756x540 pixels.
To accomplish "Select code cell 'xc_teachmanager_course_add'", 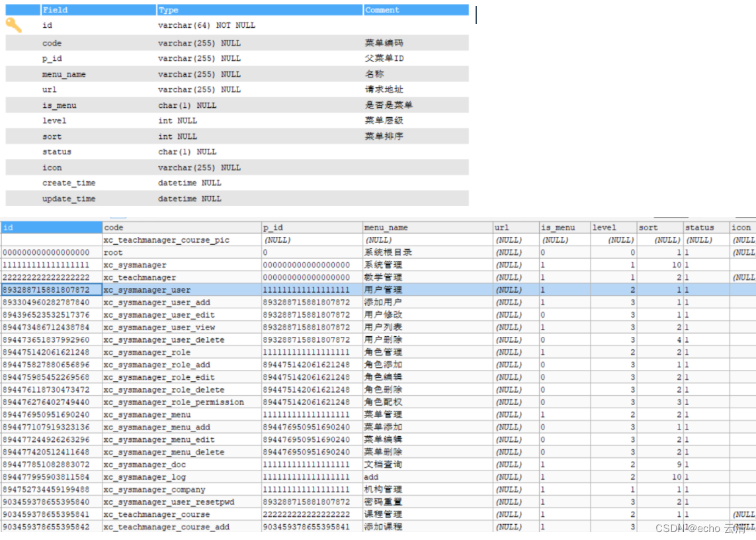I will 182,527.
